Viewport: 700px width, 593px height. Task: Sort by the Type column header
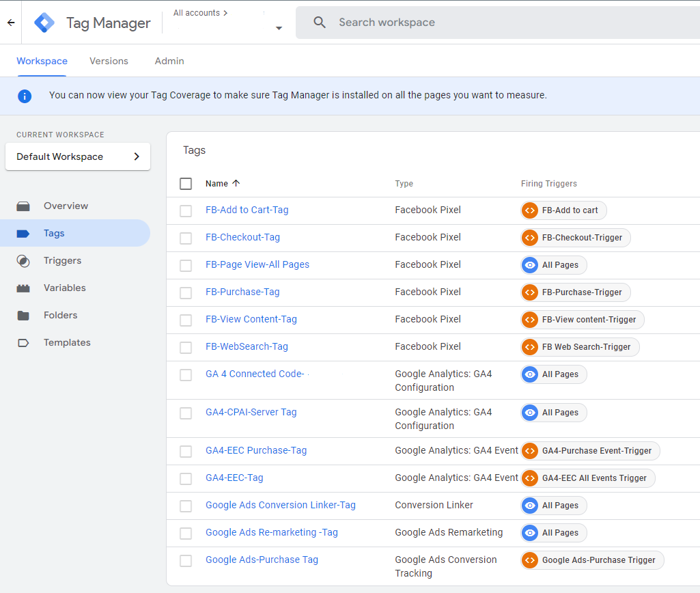(404, 184)
